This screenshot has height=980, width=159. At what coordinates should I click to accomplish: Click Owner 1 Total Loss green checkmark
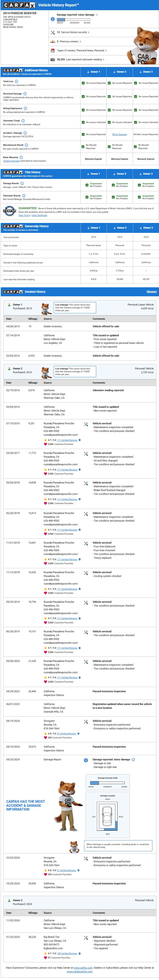83,83
